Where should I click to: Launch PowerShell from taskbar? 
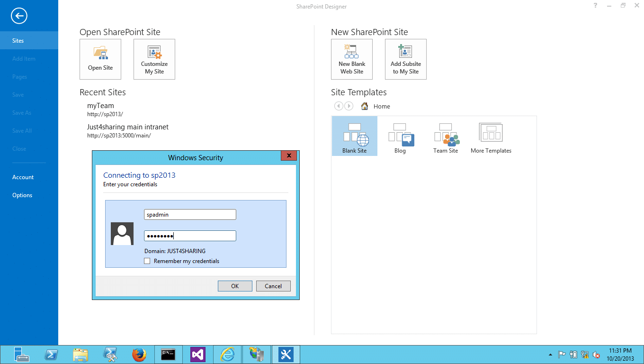(51, 355)
